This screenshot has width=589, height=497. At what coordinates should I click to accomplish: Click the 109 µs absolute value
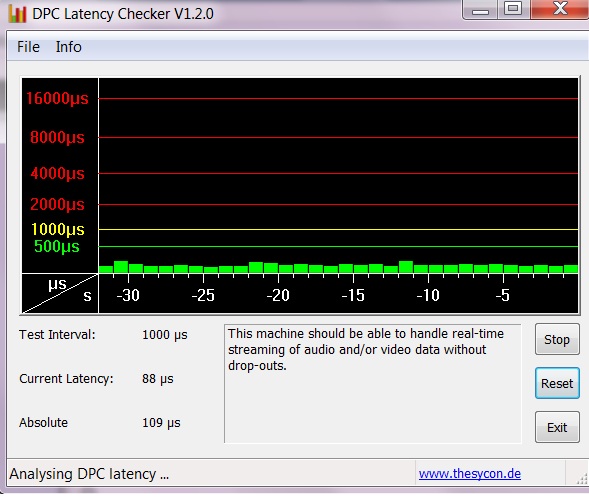click(161, 423)
